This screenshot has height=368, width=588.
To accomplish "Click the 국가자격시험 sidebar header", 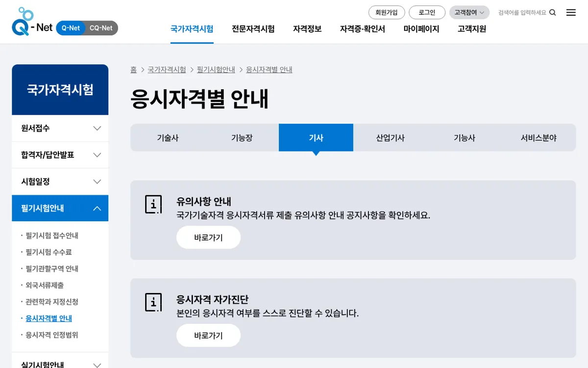I will 60,90.
